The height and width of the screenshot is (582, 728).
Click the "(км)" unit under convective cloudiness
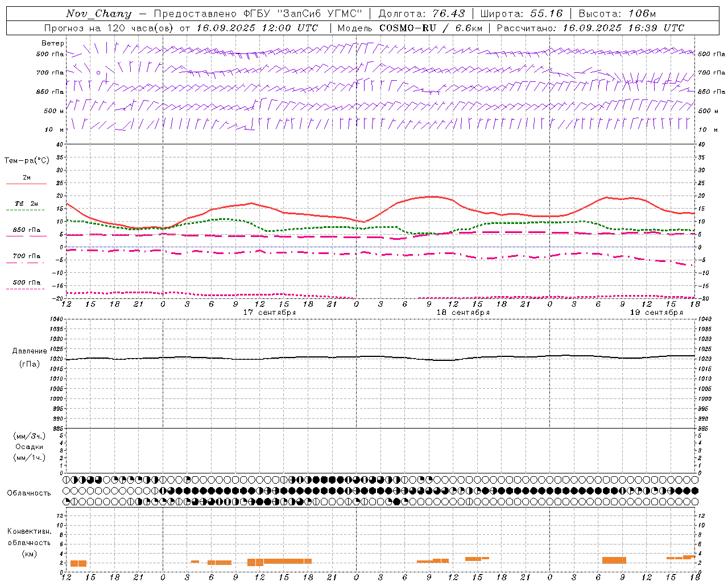(x=30, y=554)
